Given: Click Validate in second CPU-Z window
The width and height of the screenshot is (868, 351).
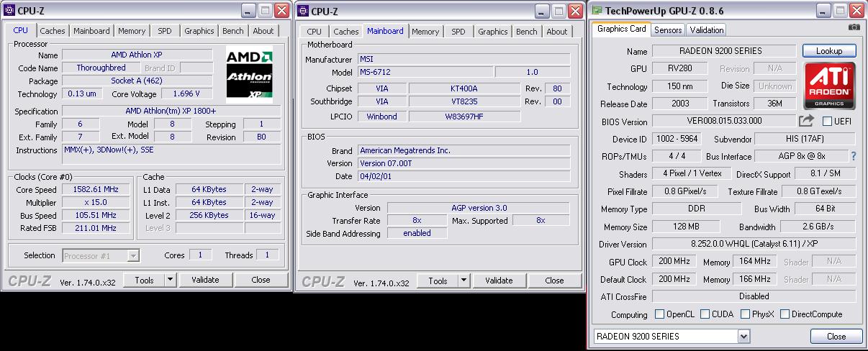Looking at the screenshot, I should 499,281.
